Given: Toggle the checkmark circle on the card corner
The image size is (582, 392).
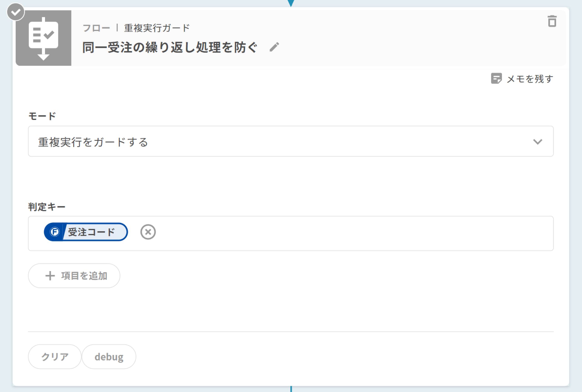Looking at the screenshot, I should 15,12.
